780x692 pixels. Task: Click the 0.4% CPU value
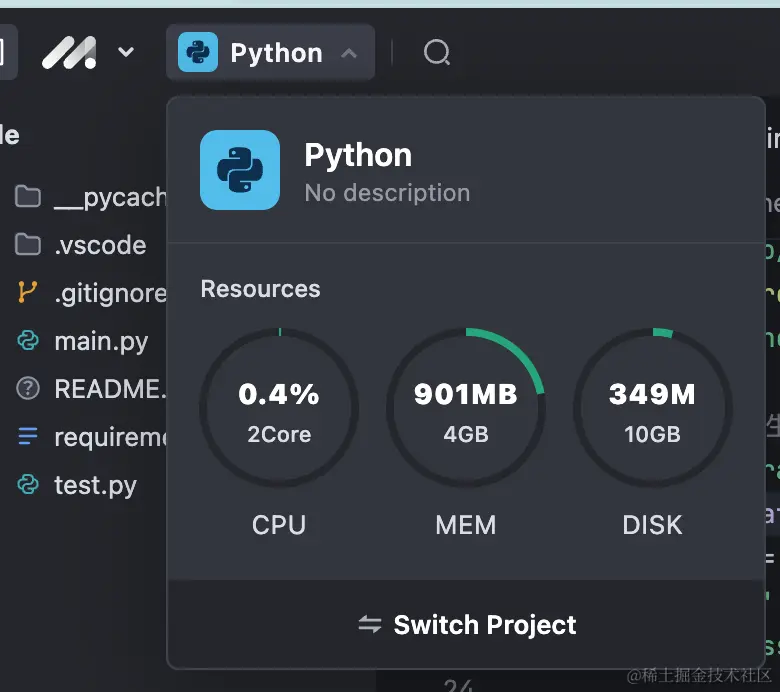(x=279, y=395)
